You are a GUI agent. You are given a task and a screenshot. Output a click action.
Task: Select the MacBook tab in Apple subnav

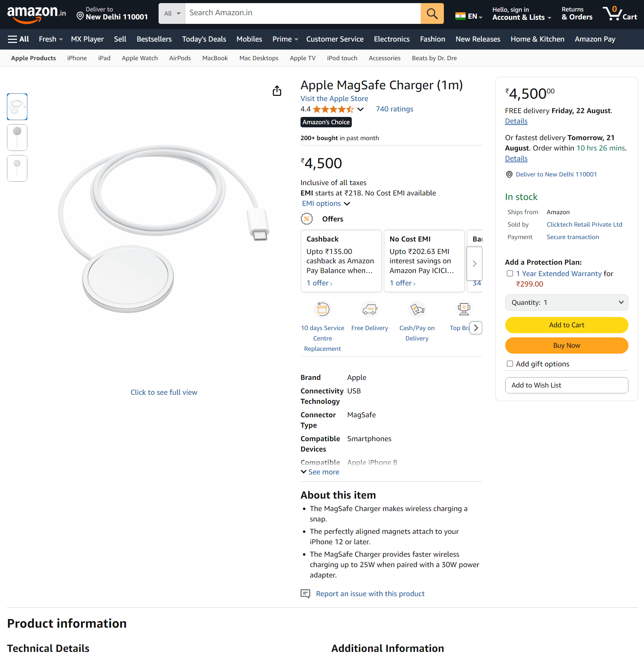coord(215,58)
